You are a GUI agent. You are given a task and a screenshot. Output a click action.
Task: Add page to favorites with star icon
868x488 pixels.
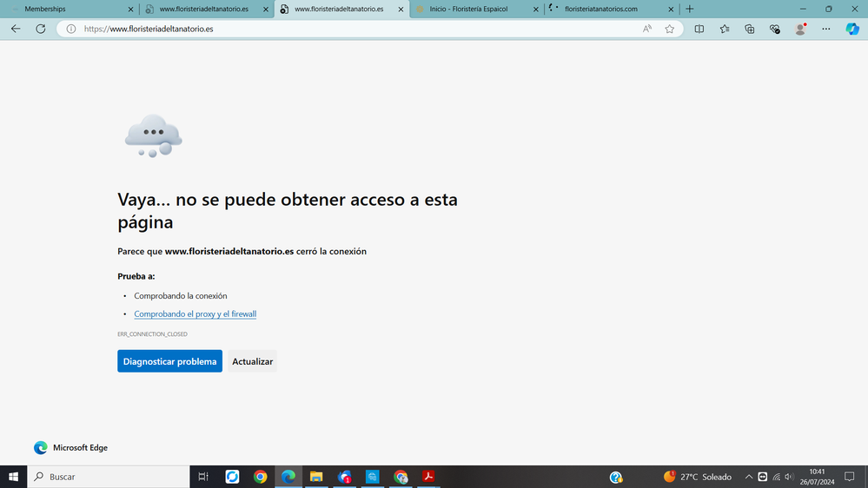[669, 29]
